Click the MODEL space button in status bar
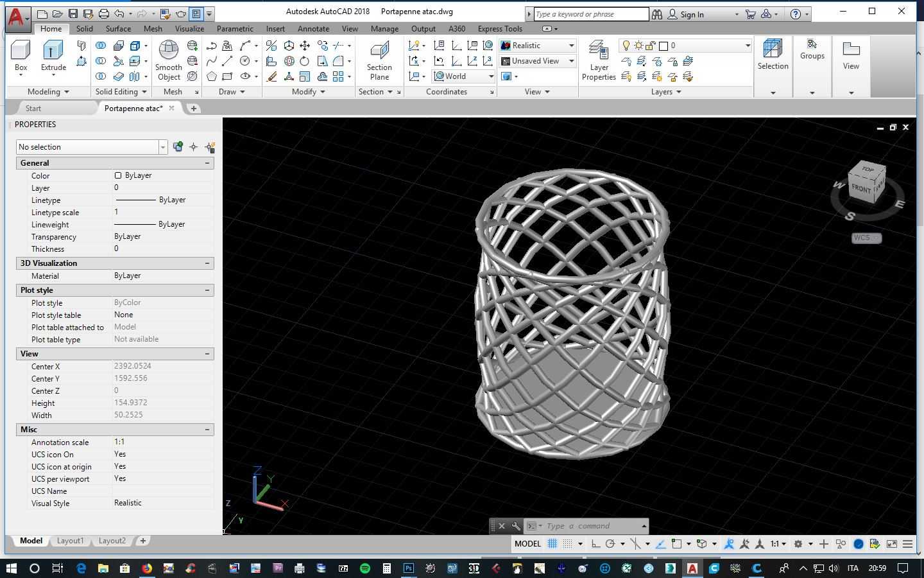Screen dimensions: 924x578 coord(527,544)
